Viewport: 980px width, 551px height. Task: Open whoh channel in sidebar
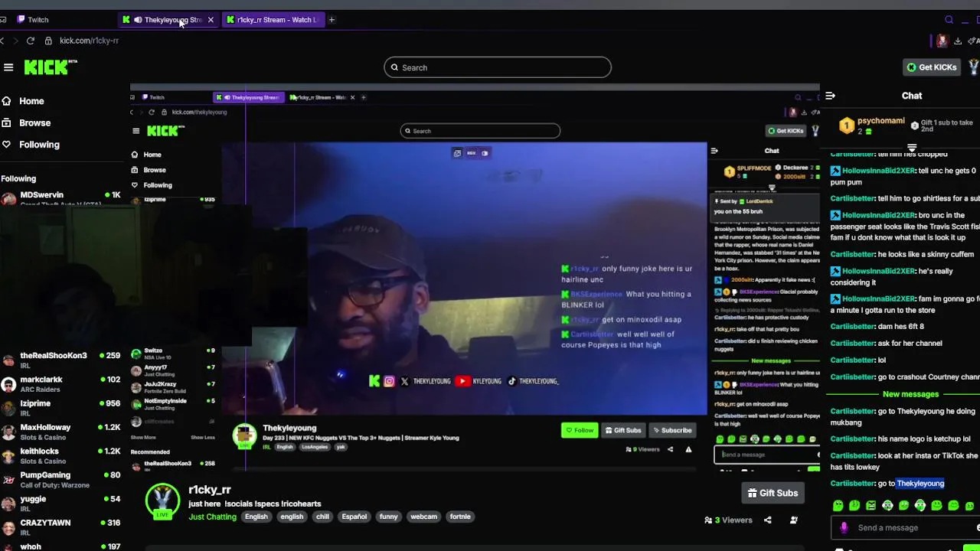click(61, 546)
